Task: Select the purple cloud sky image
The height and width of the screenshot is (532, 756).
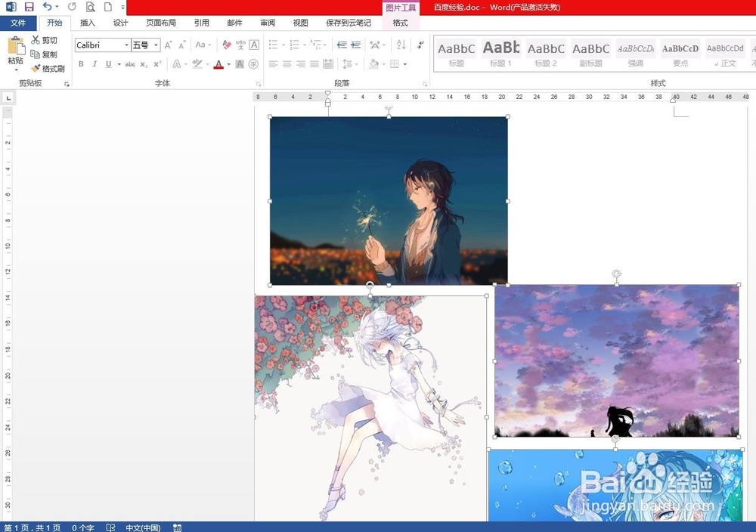Action: (x=617, y=360)
